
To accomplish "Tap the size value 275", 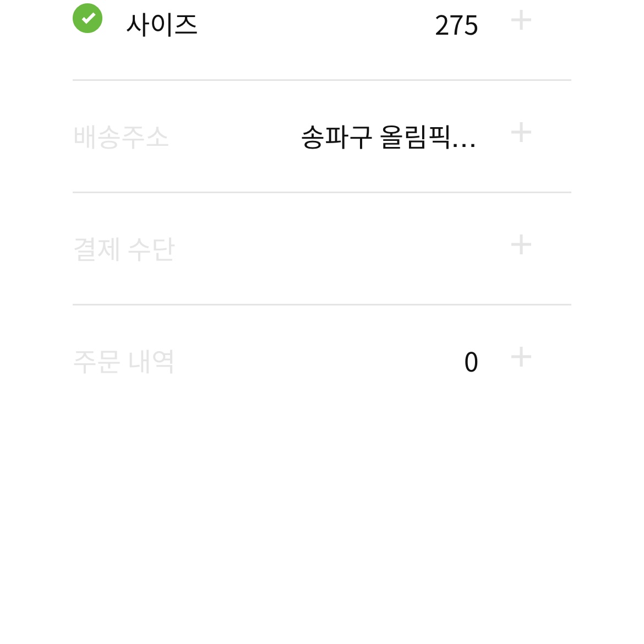I will pos(456,25).
